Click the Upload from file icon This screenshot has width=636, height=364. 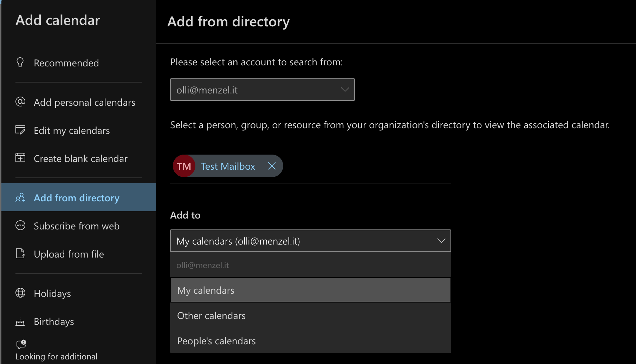(20, 254)
